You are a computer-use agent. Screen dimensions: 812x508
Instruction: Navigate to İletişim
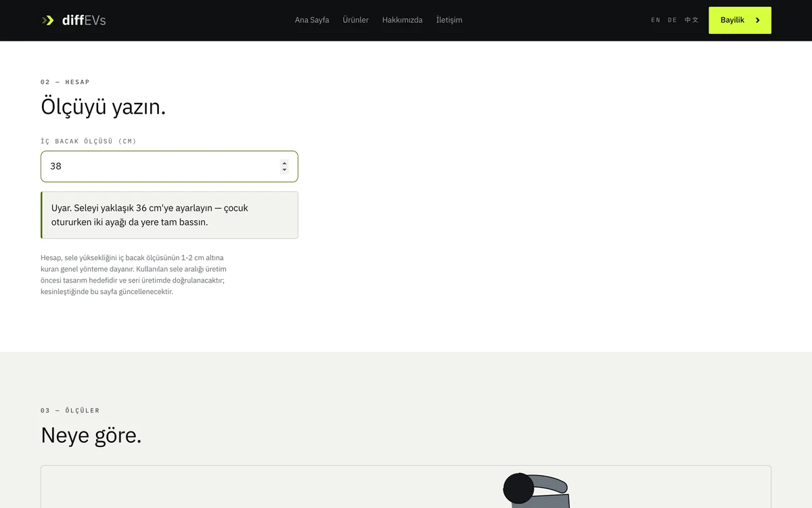tap(449, 20)
